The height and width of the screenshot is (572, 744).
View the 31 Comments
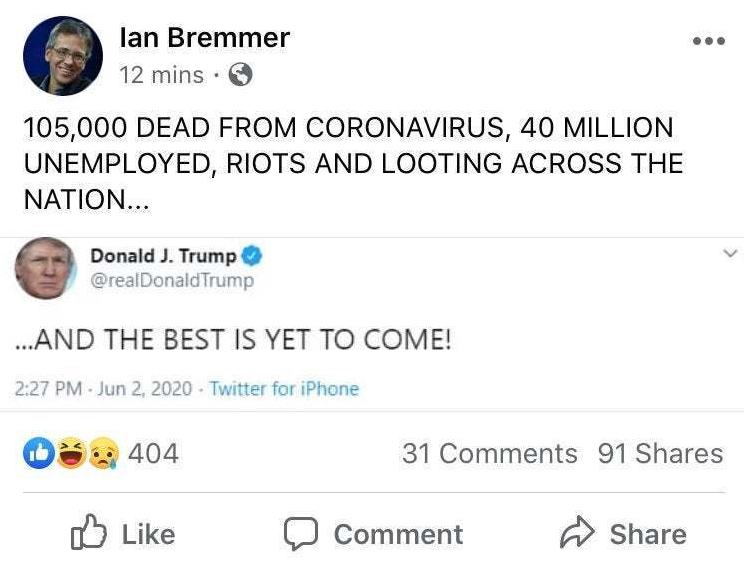point(489,454)
